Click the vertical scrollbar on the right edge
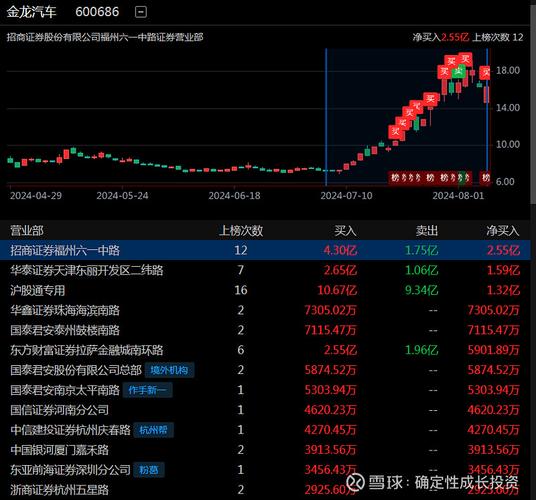The width and height of the screenshot is (536, 500). tap(533, 103)
